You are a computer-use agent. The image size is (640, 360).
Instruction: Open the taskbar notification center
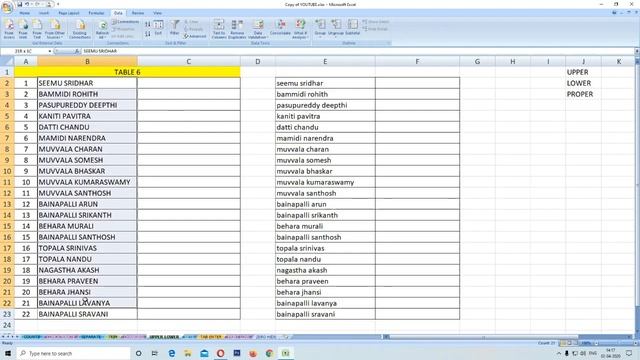pos(629,353)
